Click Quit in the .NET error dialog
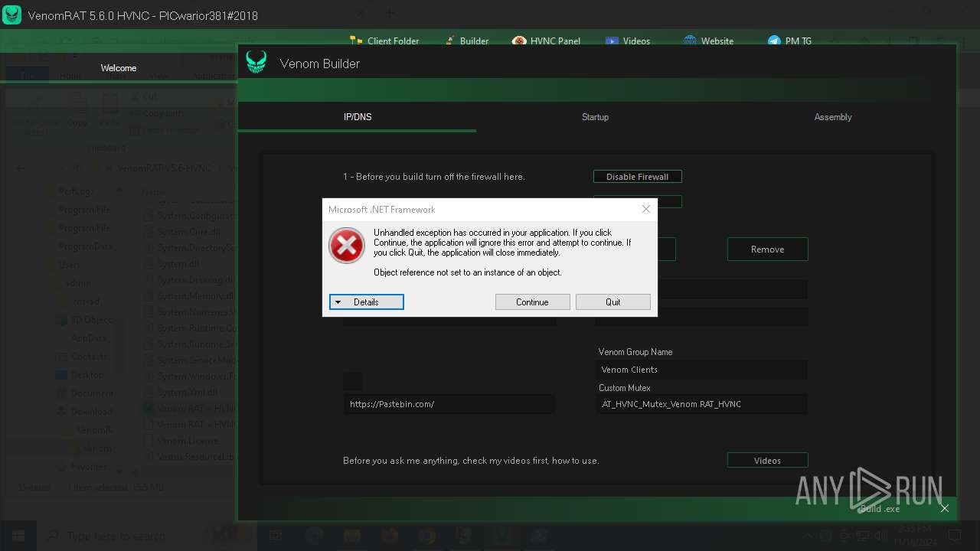 [x=613, y=302]
